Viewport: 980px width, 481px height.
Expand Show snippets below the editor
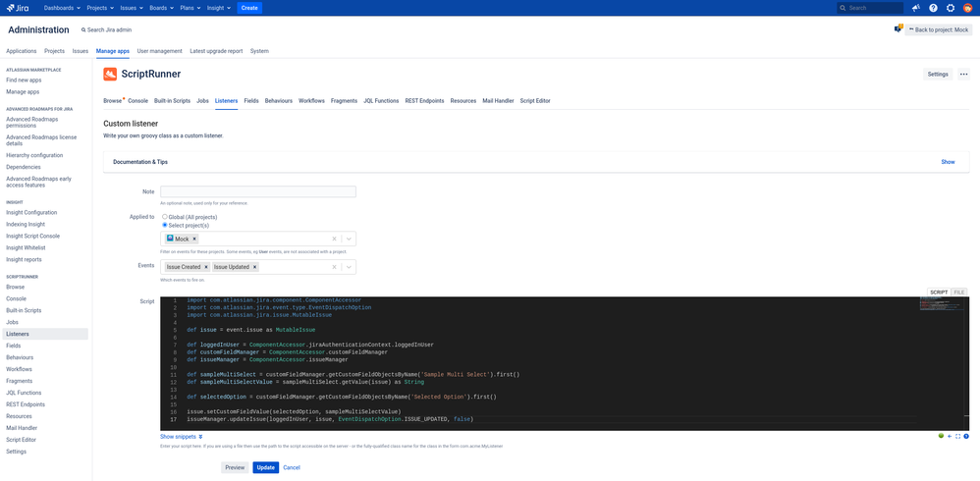[x=182, y=437]
